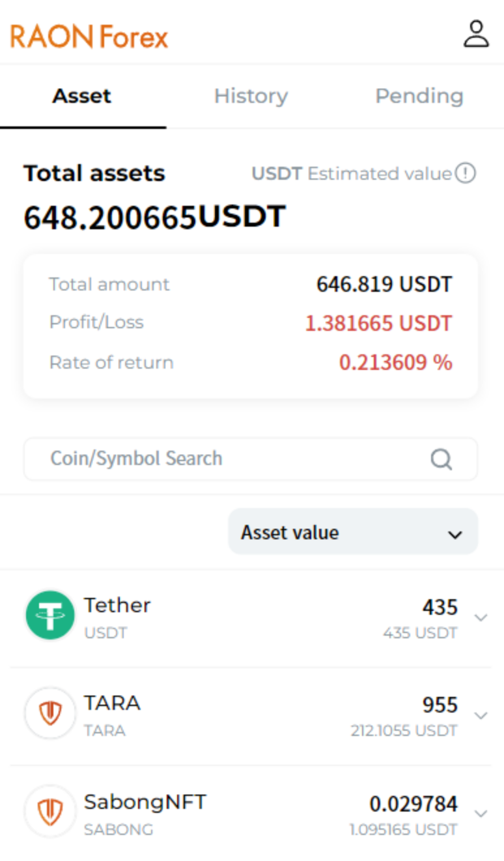Click the TARA coin icon
This screenshot has width=504, height=861.
50,714
